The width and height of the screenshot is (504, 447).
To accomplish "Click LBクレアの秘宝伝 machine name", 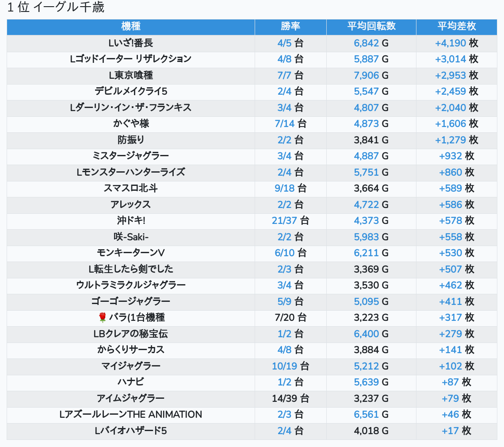I will (131, 334).
